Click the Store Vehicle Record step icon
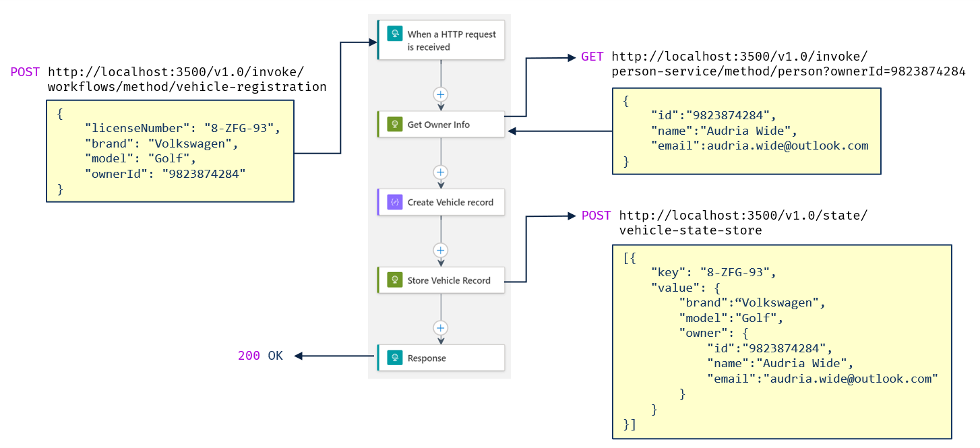The height and width of the screenshot is (448, 980). pyautogui.click(x=394, y=280)
